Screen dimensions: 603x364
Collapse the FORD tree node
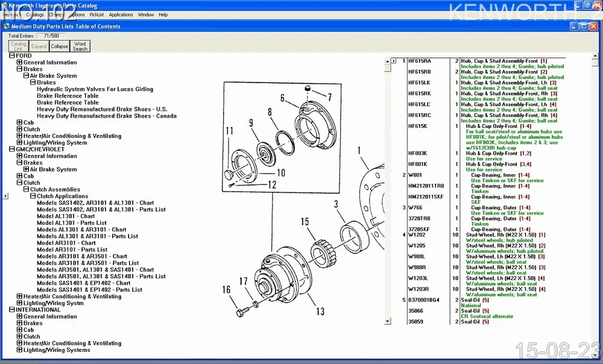pos(12,55)
